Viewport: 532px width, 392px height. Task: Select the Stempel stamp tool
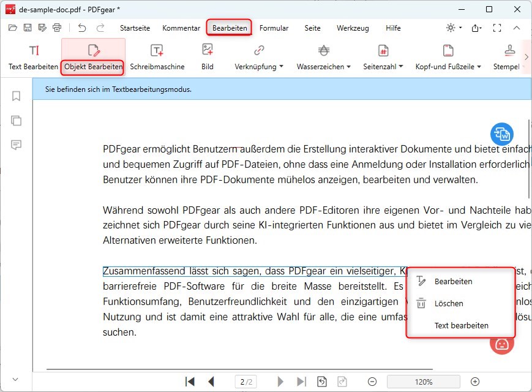tap(507, 58)
